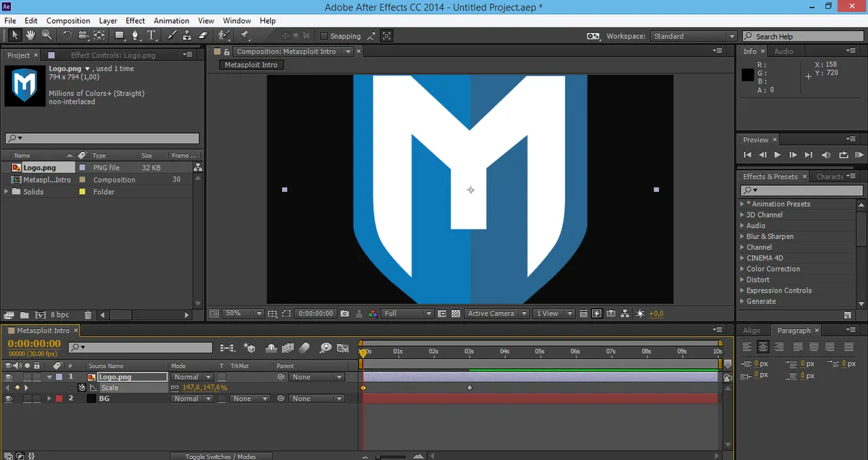Toggle region of interest in viewer

point(286,313)
